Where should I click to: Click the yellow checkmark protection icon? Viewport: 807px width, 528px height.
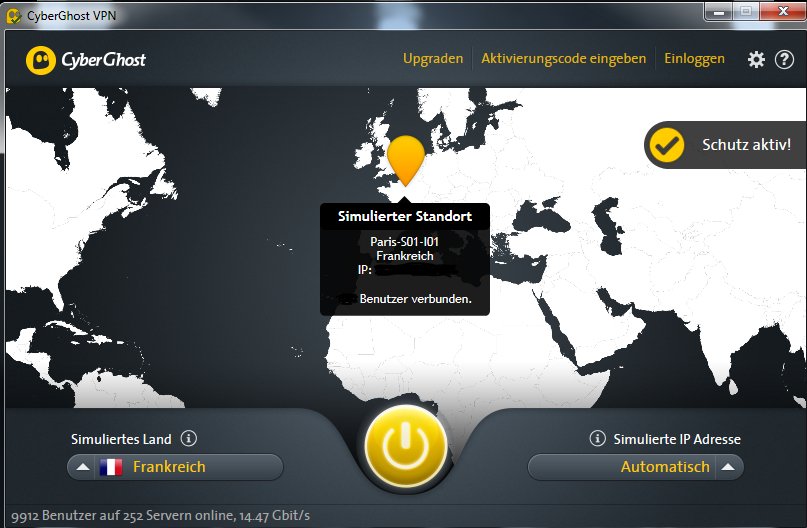(666, 145)
